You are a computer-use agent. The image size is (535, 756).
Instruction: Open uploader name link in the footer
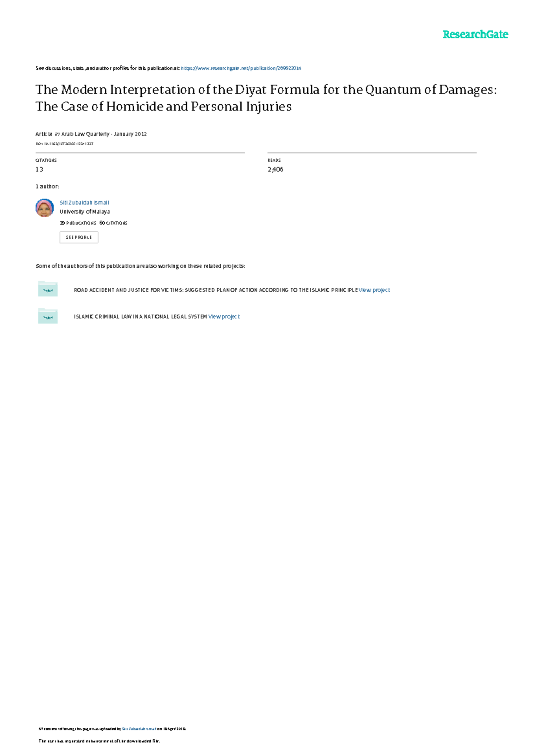pyautogui.click(x=139, y=729)
